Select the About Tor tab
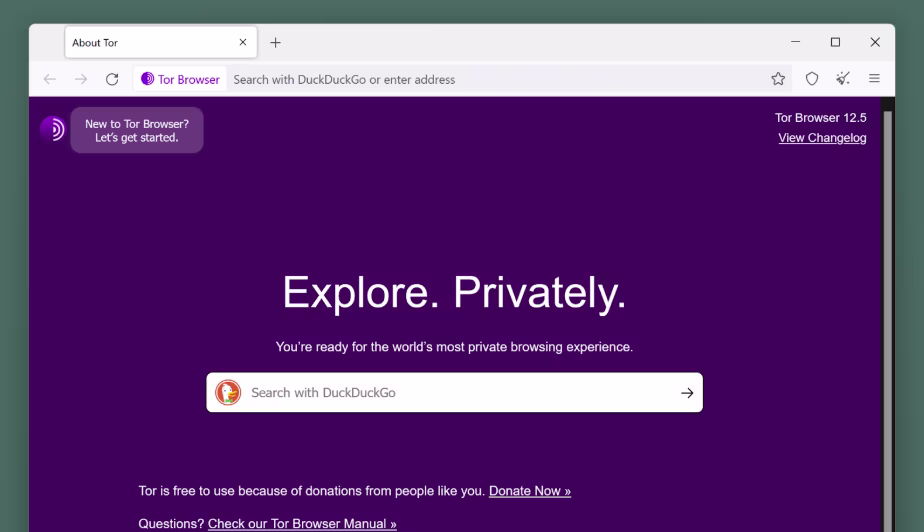Viewport: 924px width, 532px height. click(x=161, y=42)
